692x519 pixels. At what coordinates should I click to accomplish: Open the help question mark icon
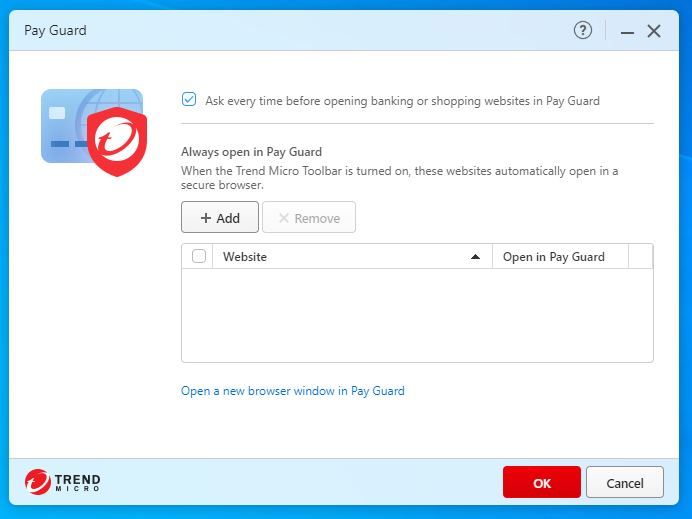click(x=583, y=30)
